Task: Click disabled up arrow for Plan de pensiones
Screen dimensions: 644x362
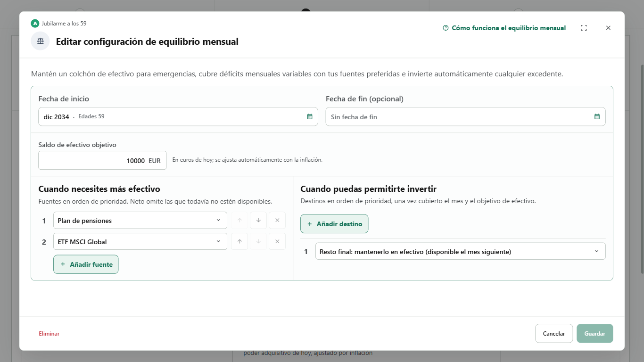Action: pos(239,221)
